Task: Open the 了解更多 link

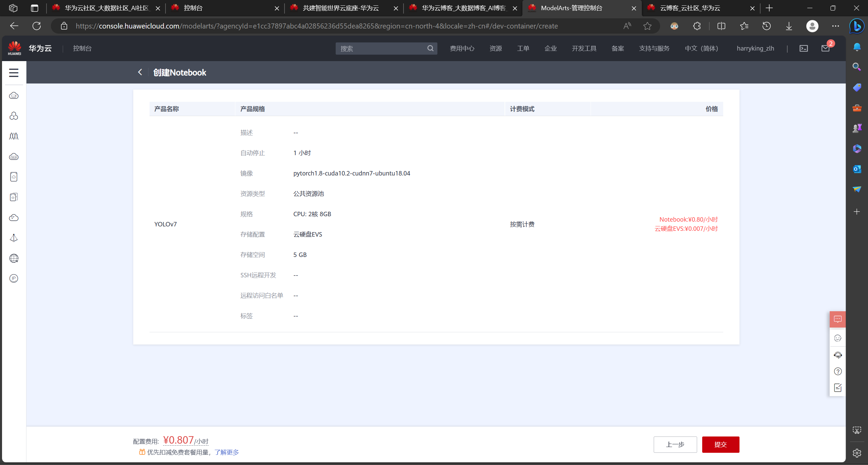Action: (226, 452)
